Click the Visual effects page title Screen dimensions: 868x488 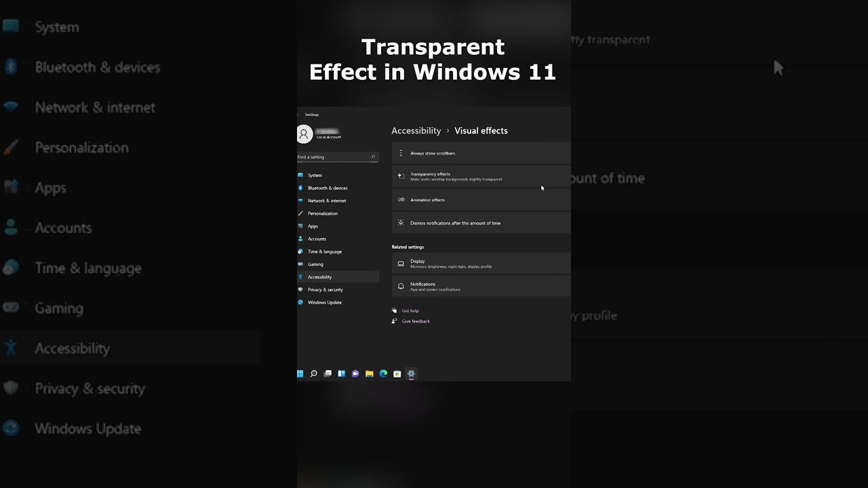coord(481,131)
